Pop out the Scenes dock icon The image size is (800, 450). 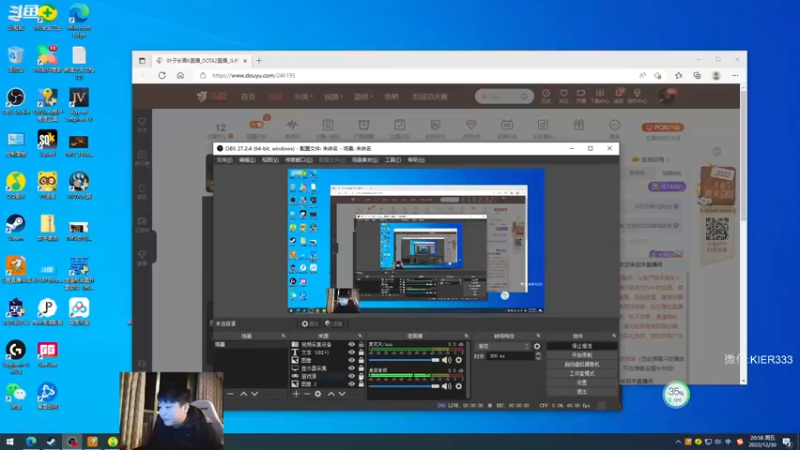(x=283, y=336)
